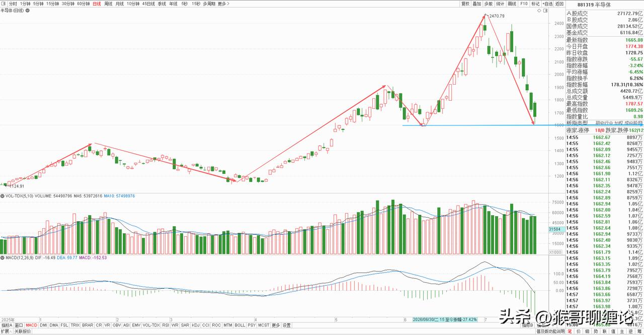
Task: Select the KDJ indicator tab
Action: point(196,325)
